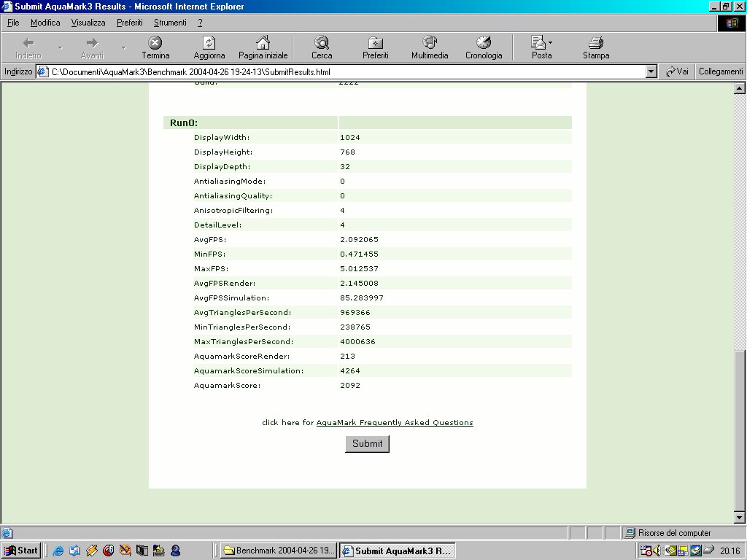Image resolution: width=747 pixels, height=560 pixels.
Task: Click inside the address bar path field
Action: (347, 72)
